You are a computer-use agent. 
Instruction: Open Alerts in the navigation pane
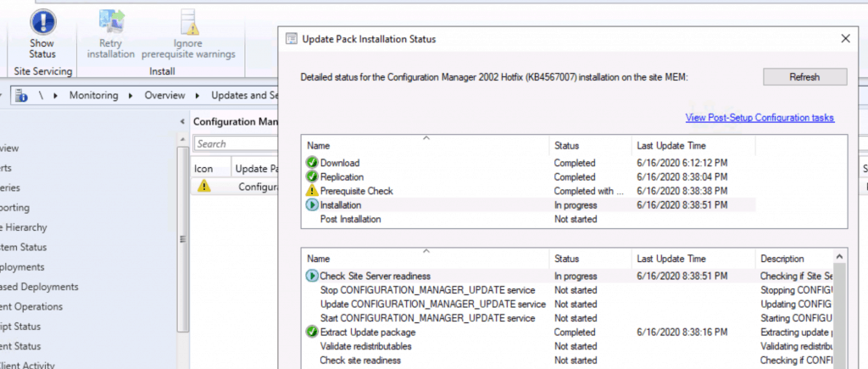(6, 167)
